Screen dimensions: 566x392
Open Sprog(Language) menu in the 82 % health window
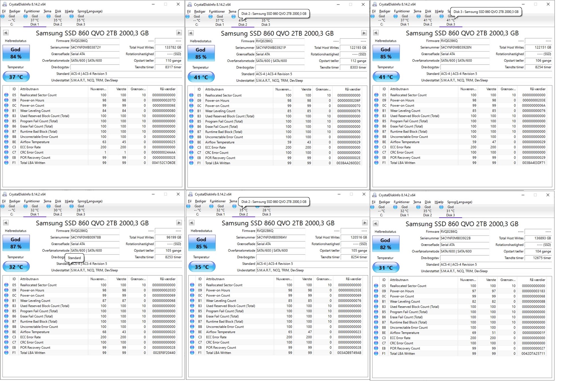tap(460, 202)
